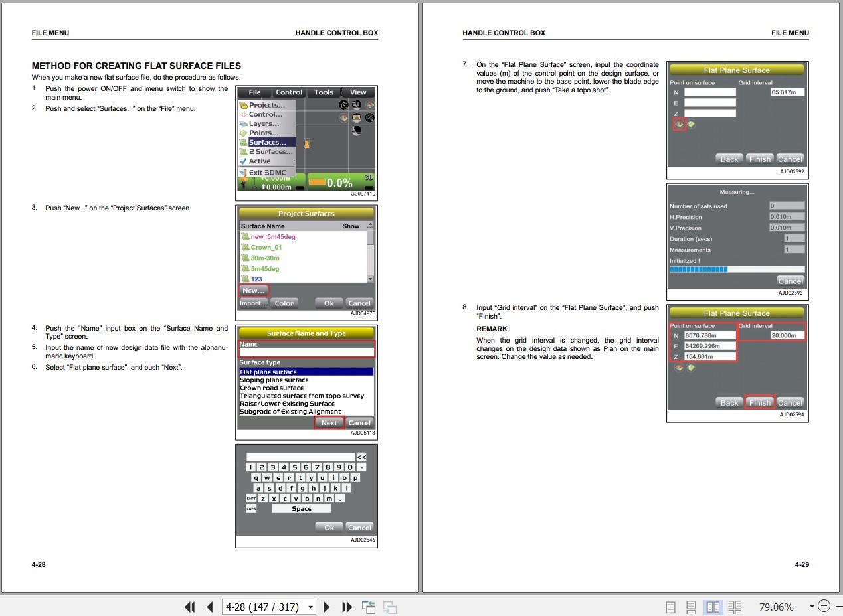Image resolution: width=843 pixels, height=616 pixels.
Task: Click the 79.06% zoom value
Action: 776,607
